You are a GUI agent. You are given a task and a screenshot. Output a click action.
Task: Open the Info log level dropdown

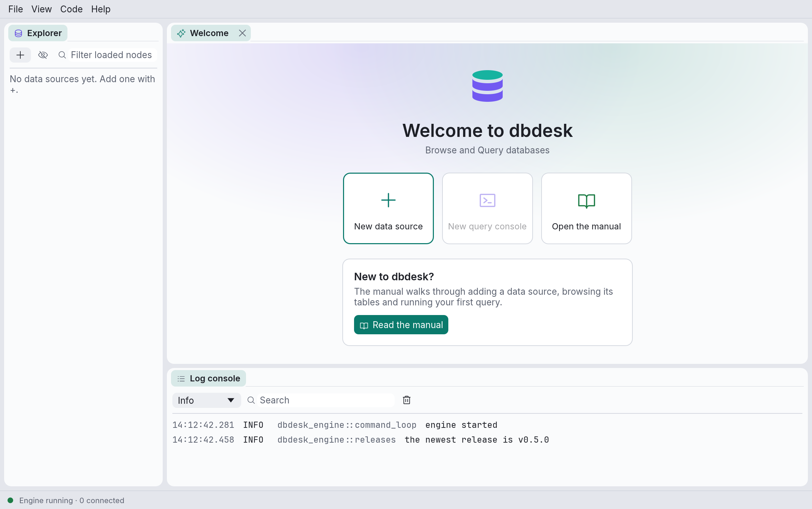206,400
